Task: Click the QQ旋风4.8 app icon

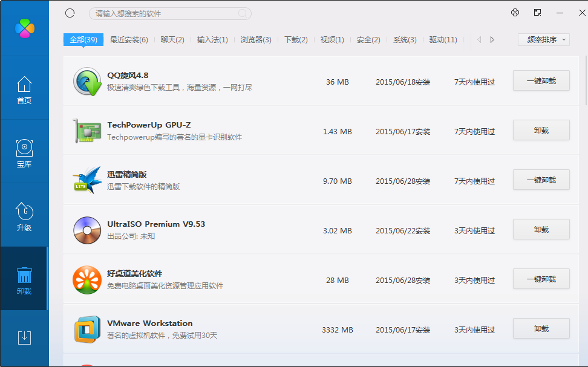Action: pos(87,82)
